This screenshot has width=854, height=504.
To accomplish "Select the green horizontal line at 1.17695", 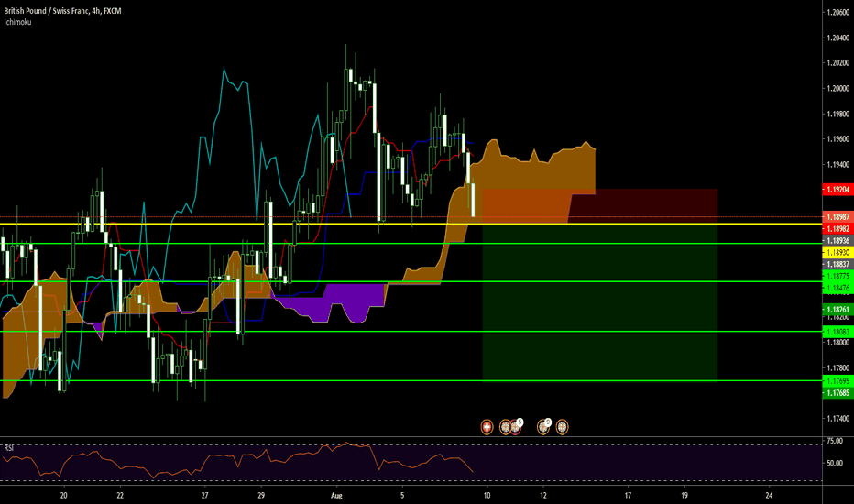I will [x=411, y=381].
